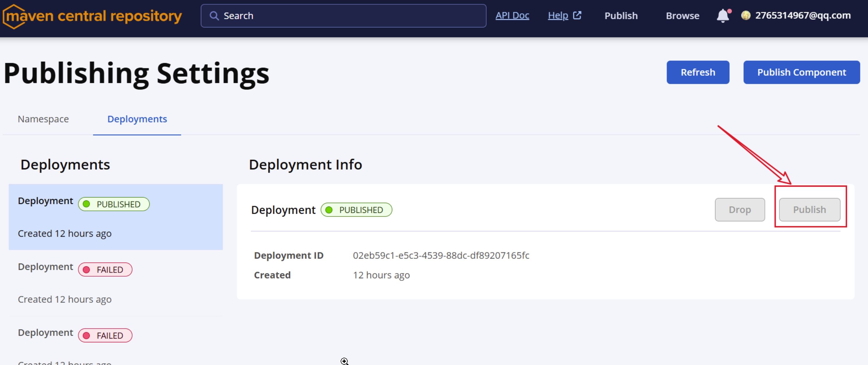The image size is (868, 365).
Task: Select the PUBLISHED deployment in the list
Action: pyautogui.click(x=116, y=217)
